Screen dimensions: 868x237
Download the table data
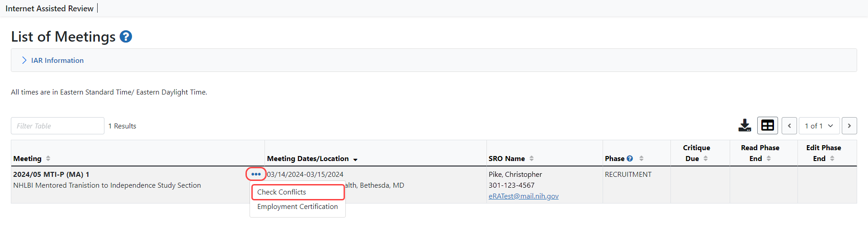tap(745, 125)
